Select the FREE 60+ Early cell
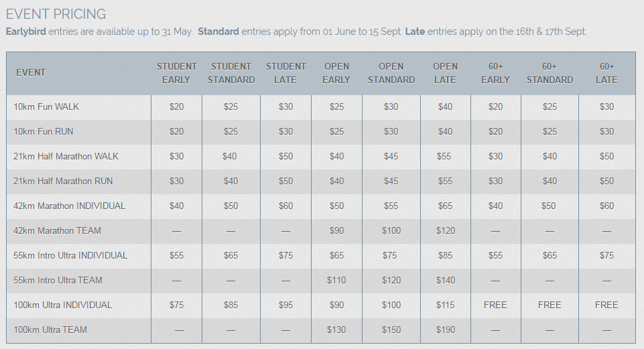 pos(495,305)
